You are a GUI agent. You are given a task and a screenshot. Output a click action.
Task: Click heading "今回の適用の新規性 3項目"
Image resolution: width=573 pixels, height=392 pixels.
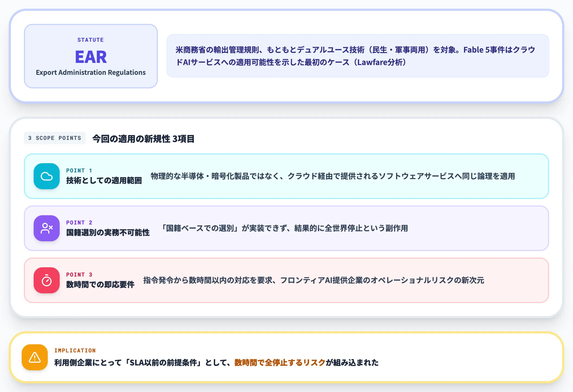143,139
